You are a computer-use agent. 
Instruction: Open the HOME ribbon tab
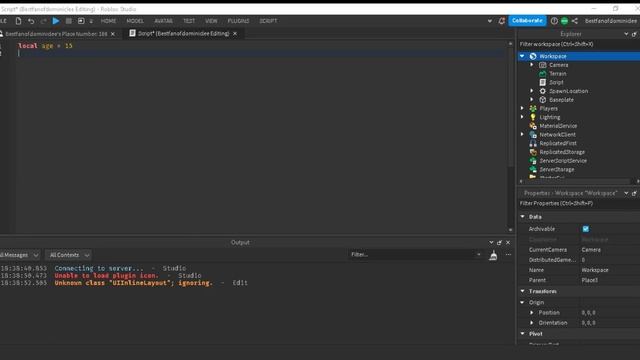pos(109,21)
